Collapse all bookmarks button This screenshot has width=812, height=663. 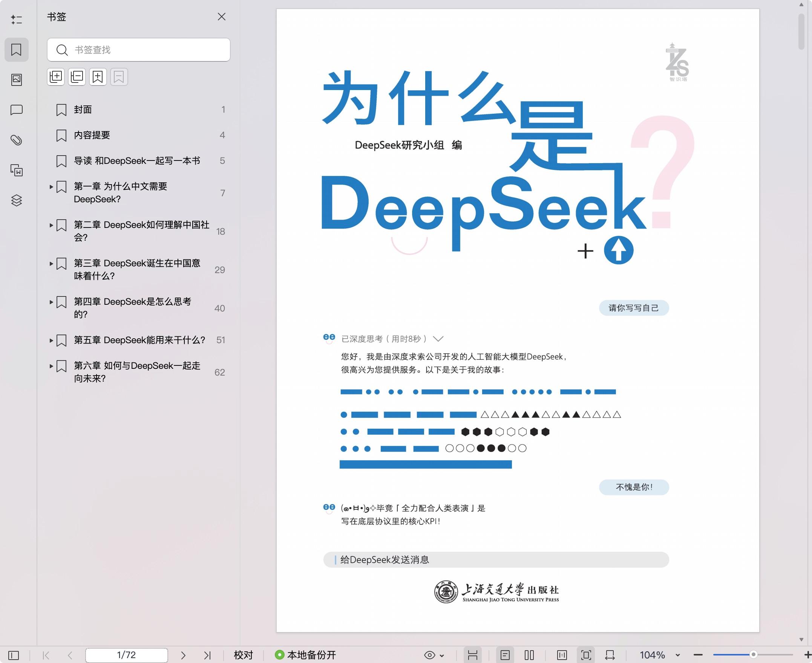(77, 77)
